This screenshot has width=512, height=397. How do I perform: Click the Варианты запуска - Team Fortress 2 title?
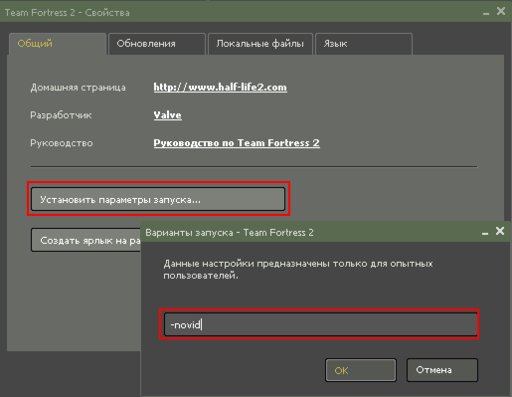pos(229,232)
